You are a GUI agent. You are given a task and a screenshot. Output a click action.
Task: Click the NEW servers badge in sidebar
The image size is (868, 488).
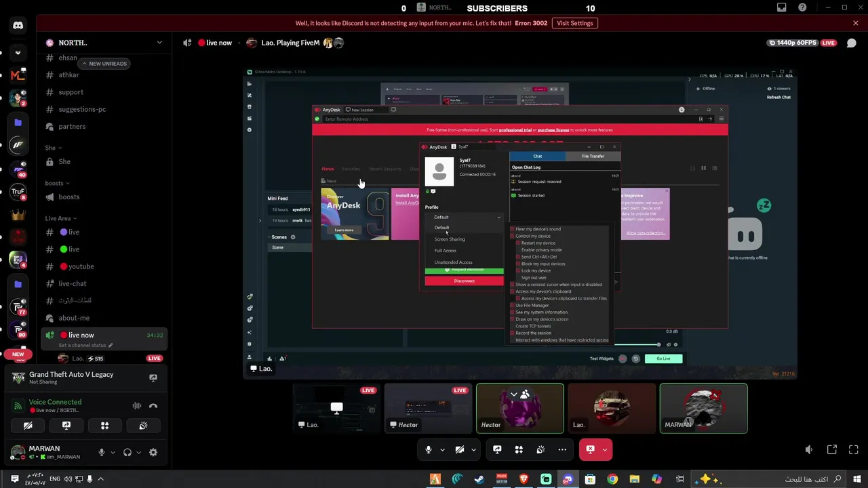tap(18, 354)
